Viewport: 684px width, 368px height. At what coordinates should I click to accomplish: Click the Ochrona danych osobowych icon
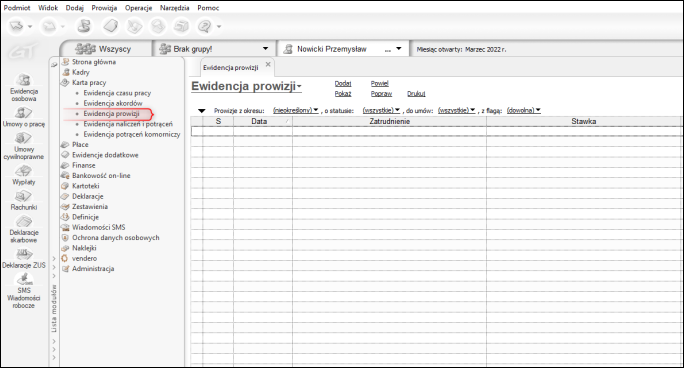coord(65,238)
